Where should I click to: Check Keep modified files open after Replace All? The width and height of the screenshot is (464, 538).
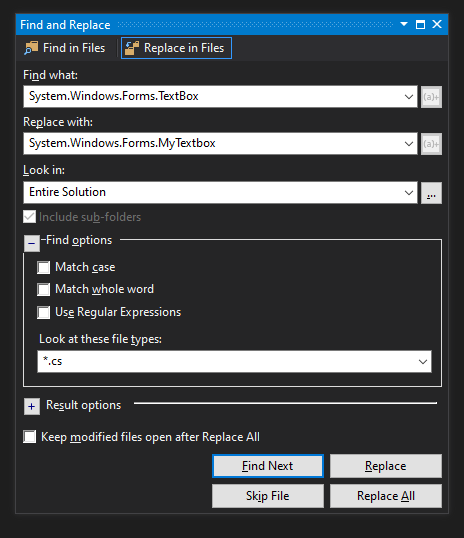pos(30,437)
